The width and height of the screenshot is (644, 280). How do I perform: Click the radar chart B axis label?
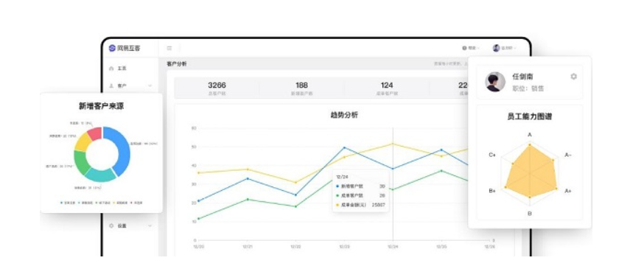tap(529, 214)
